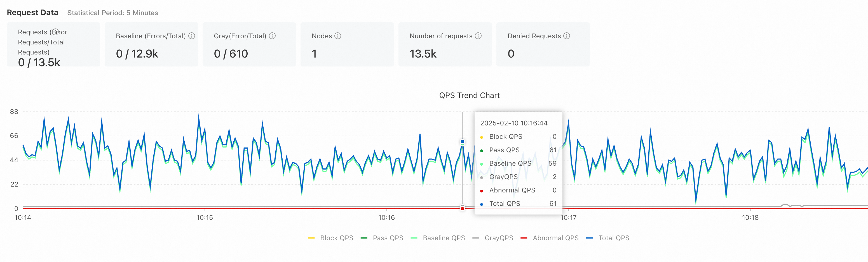Select the 0 / 13.5k Requests stat card
The width and height of the screenshot is (868, 262).
(53, 44)
